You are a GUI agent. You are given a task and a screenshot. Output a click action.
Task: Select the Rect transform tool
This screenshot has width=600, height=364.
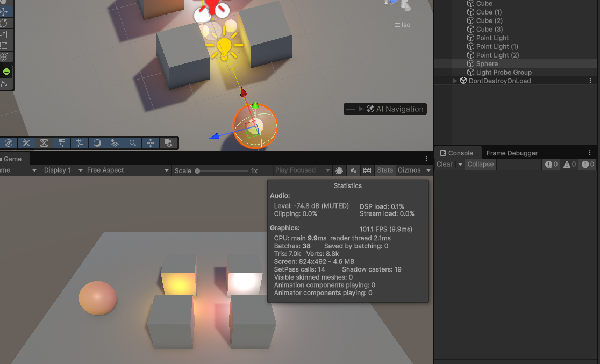pos(4,46)
